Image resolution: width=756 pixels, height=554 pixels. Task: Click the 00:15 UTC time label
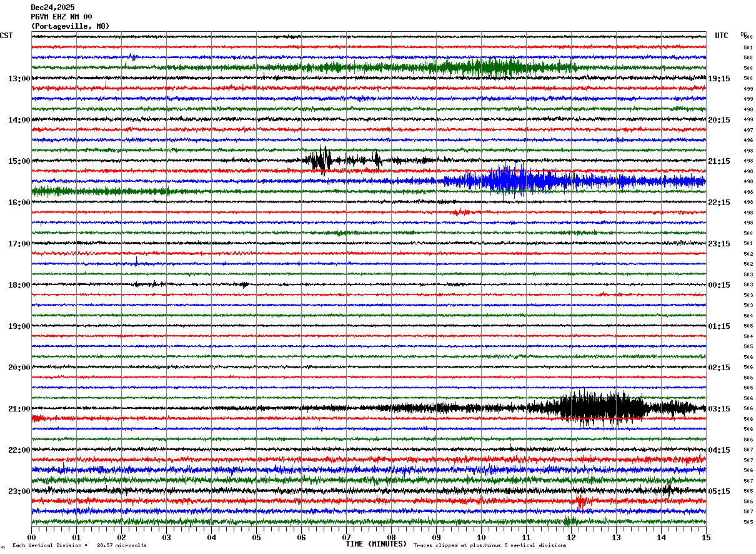(x=719, y=285)
